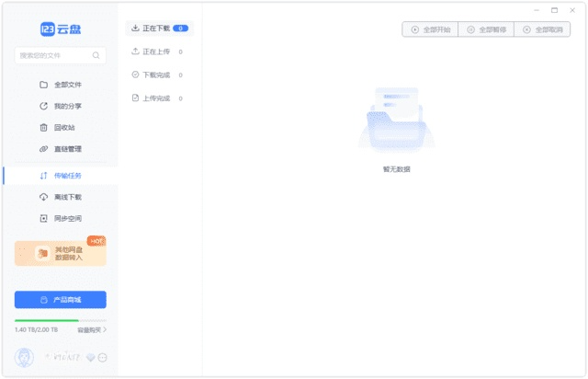This screenshot has width=588, height=379.
Task: Open 同步空间 (Sync Space)
Action: (x=66, y=219)
